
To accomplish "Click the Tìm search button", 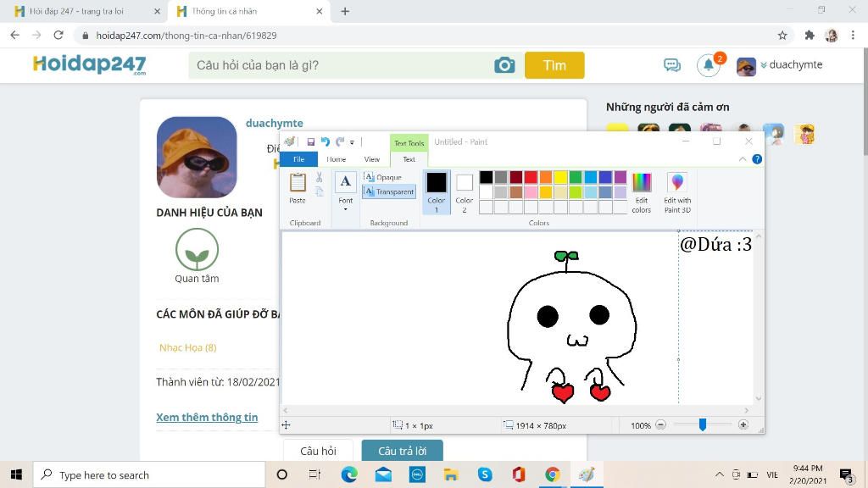I will click(554, 65).
